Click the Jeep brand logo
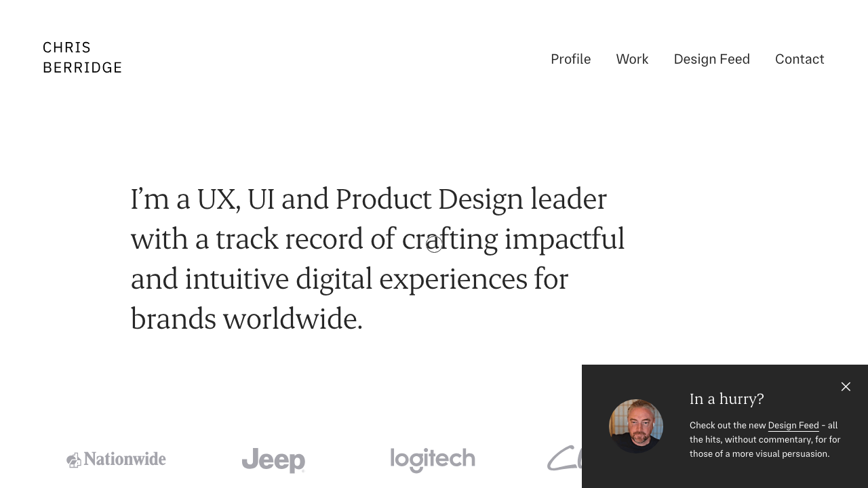This screenshot has height=488, width=868. tap(273, 460)
